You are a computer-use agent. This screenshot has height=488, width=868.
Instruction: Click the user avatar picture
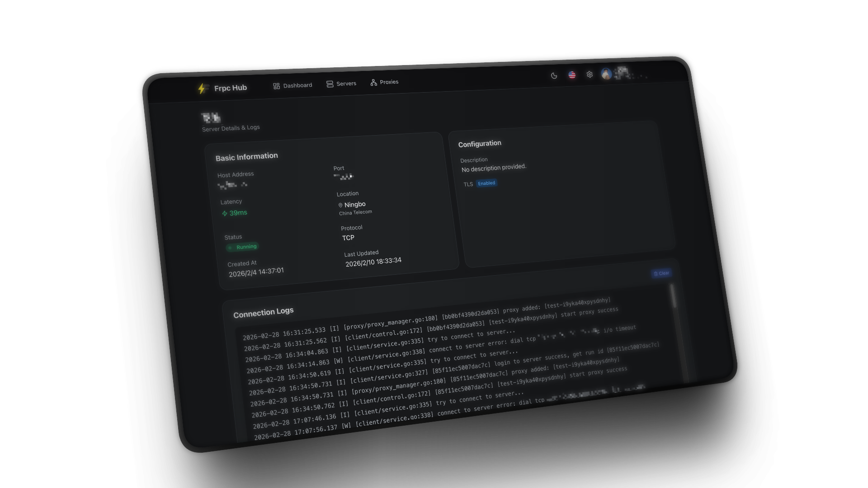(x=606, y=74)
